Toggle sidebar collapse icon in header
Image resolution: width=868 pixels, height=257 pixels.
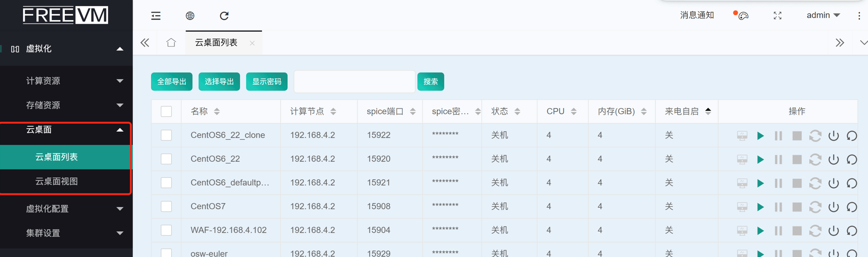(156, 16)
